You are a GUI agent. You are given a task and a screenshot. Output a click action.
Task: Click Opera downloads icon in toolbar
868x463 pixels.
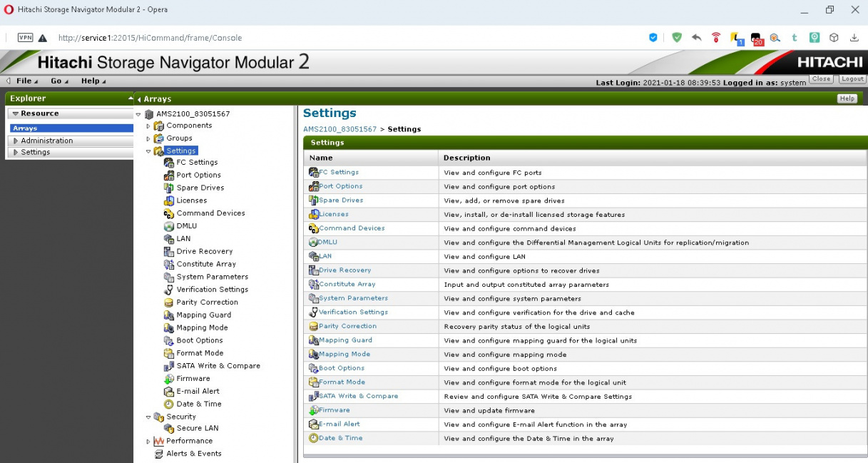point(854,38)
